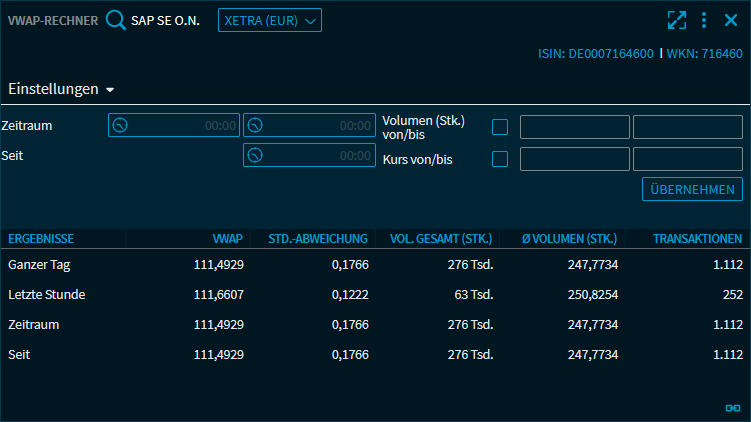Click the clock icon in the Seit field
Viewport: 751px width, 422px height.
255,156
